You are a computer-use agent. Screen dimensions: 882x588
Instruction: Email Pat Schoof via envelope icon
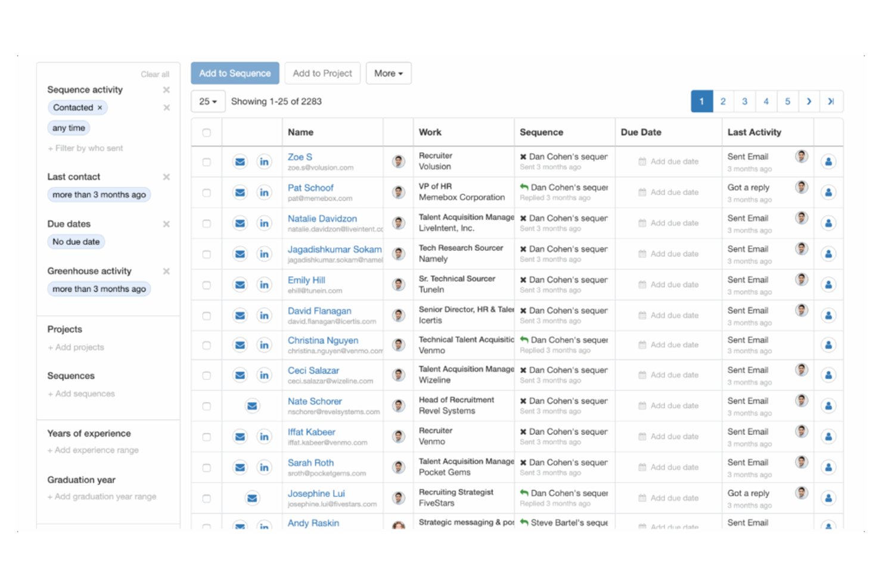pyautogui.click(x=240, y=192)
